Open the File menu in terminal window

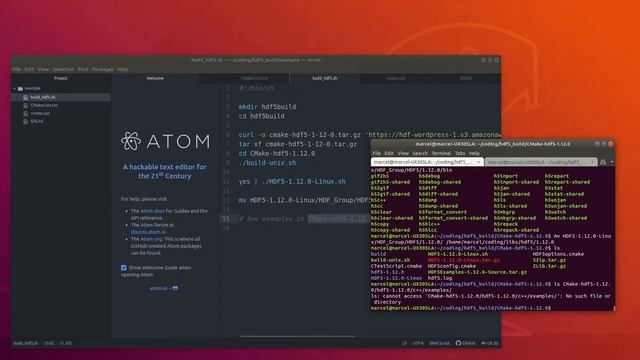(x=377, y=153)
